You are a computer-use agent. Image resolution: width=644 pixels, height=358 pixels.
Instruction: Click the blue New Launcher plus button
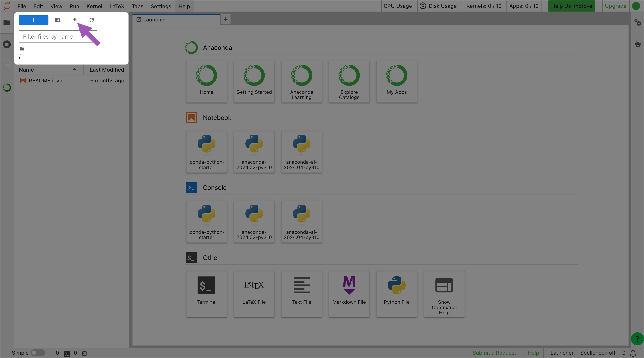(x=34, y=20)
